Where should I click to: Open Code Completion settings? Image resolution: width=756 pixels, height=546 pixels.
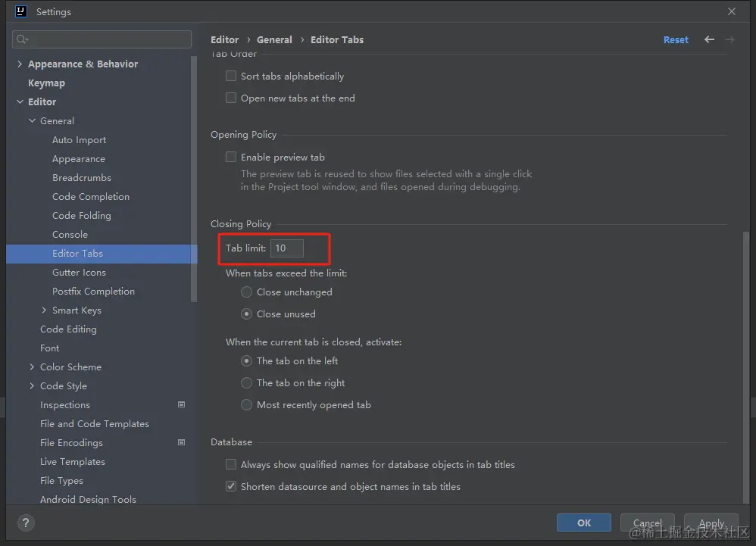[x=91, y=197]
